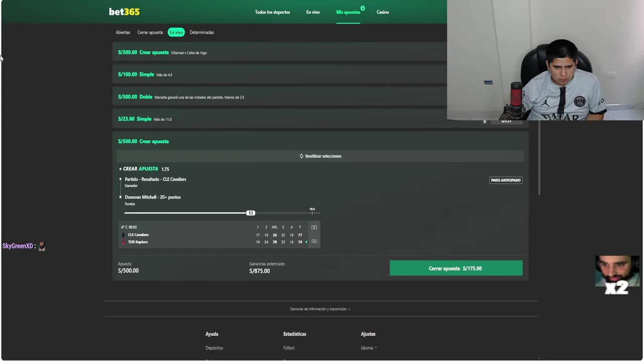Open Todos los deportes menu
The width and height of the screenshot is (644, 362).
(272, 12)
